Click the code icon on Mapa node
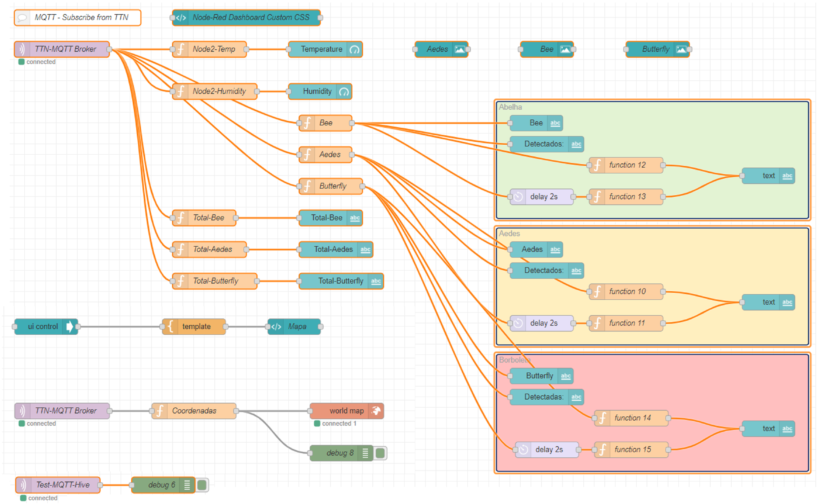The width and height of the screenshot is (817, 504). [276, 326]
